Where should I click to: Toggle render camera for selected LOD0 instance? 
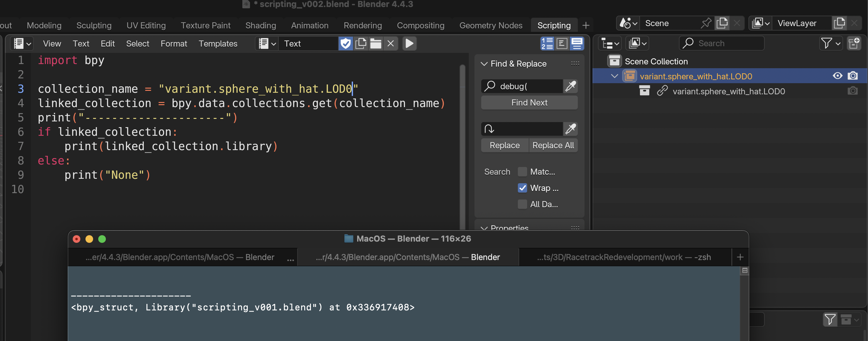coord(853,76)
